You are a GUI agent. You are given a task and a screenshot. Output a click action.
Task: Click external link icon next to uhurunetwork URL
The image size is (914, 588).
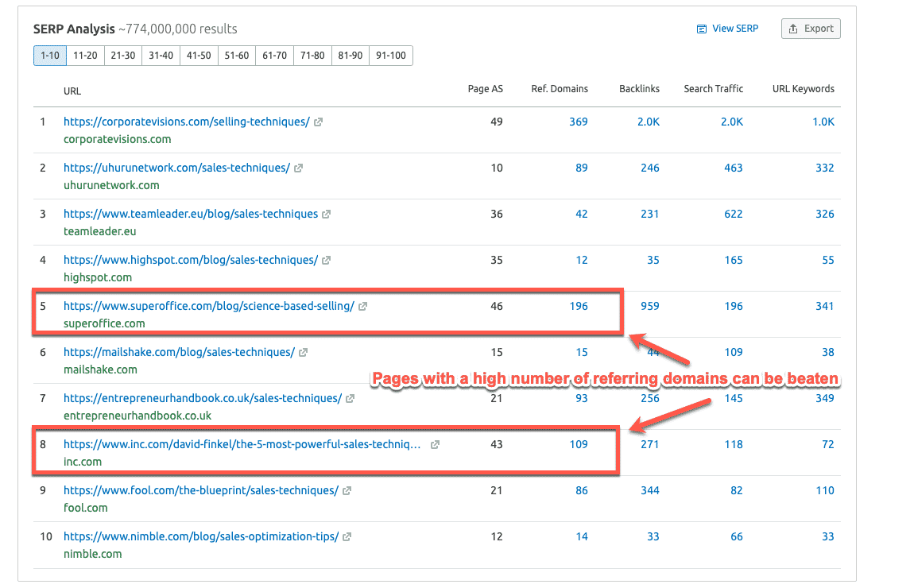299,168
